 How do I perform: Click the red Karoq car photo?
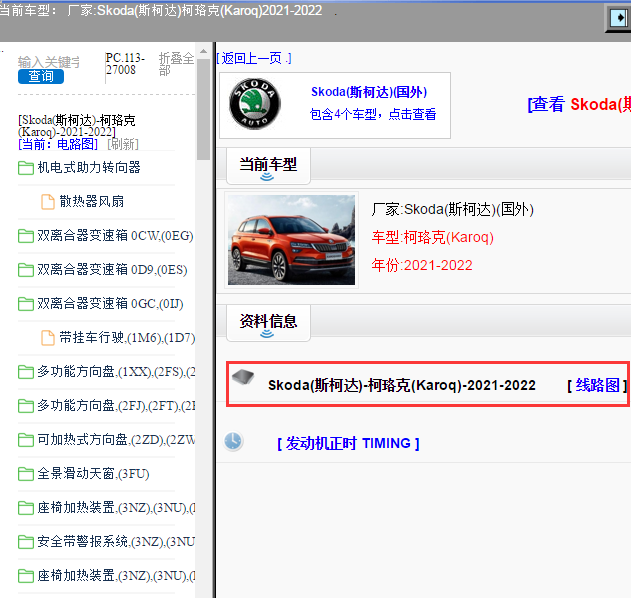(x=291, y=240)
